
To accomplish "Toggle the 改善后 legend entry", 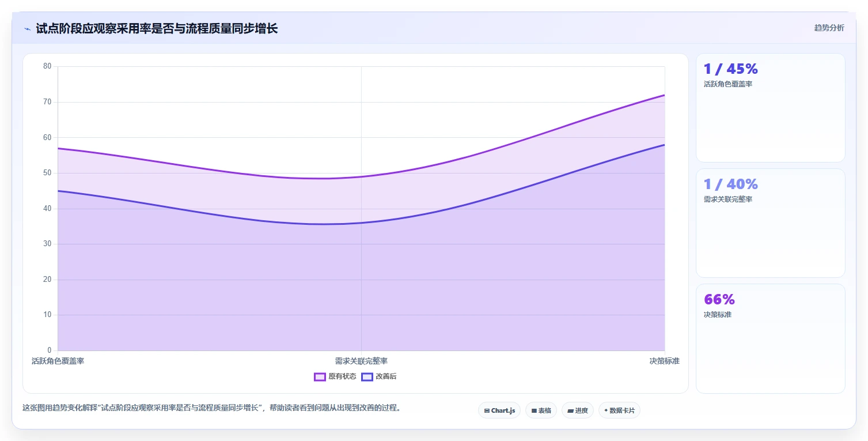I will (x=379, y=377).
